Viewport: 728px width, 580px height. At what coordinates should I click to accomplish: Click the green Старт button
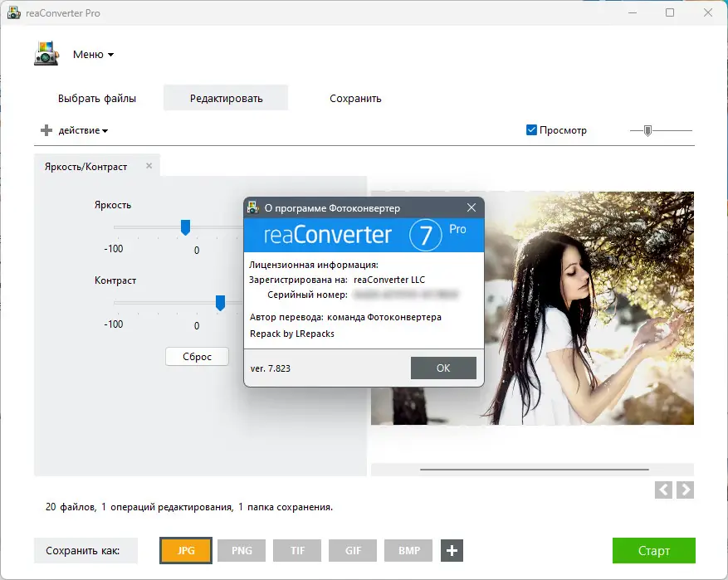[x=654, y=550]
